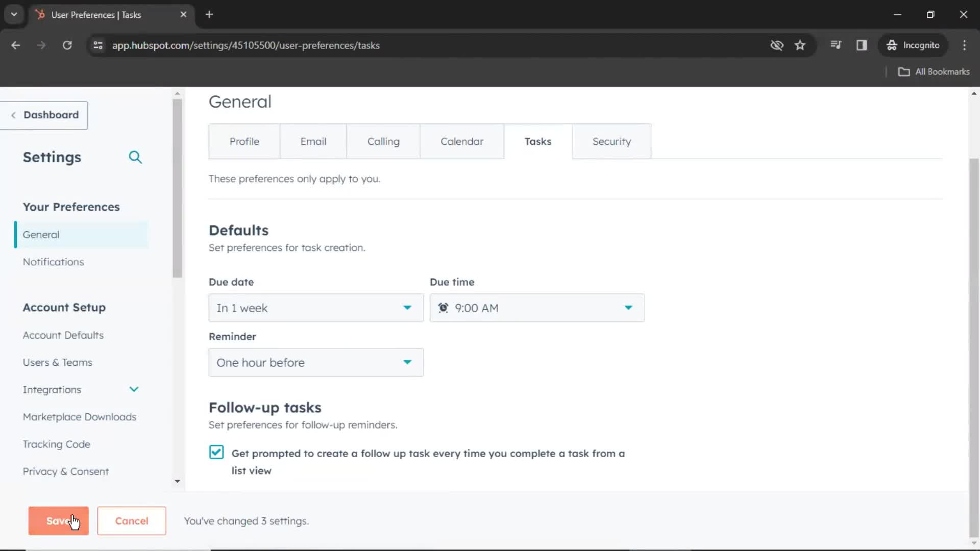Navigate to Notifications in sidebar
The height and width of the screenshot is (551, 980).
point(53,262)
